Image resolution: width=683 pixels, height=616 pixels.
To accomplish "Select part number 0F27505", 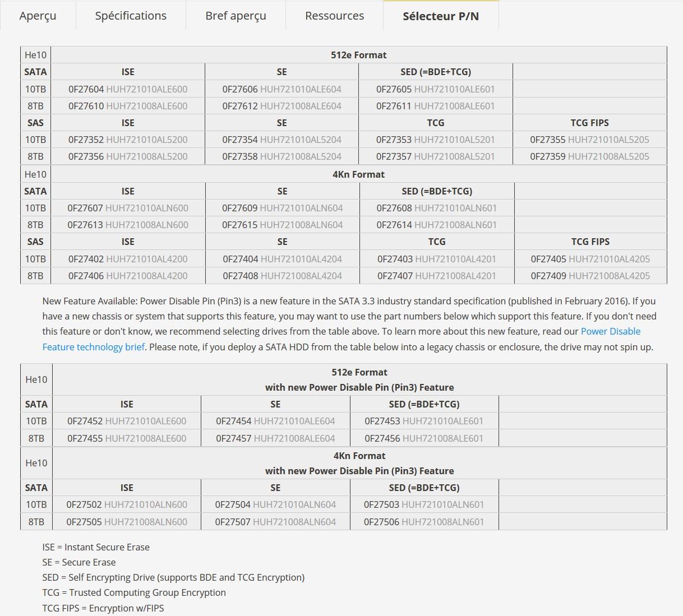I will click(x=127, y=522).
